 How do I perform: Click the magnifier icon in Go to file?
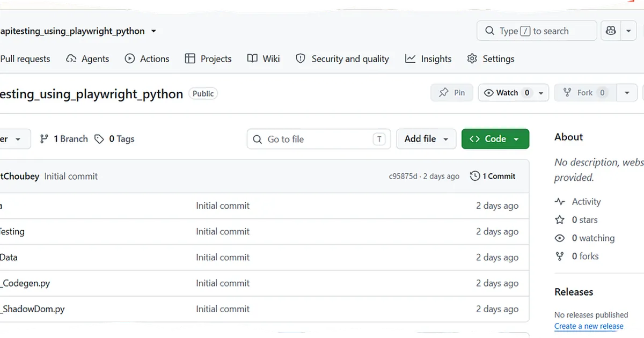[258, 139]
